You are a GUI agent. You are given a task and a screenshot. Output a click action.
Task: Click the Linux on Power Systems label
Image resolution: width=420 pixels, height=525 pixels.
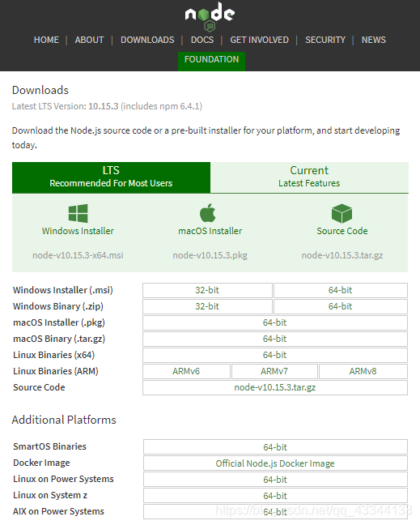(x=63, y=479)
